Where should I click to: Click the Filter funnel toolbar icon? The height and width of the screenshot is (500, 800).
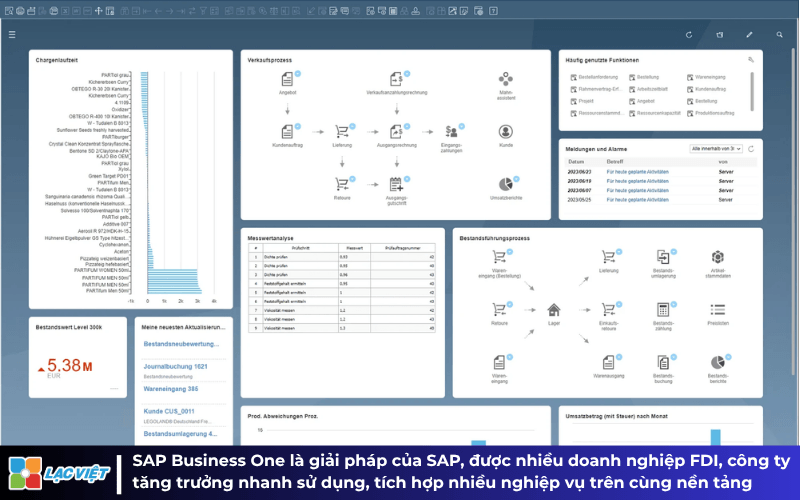coord(203,11)
